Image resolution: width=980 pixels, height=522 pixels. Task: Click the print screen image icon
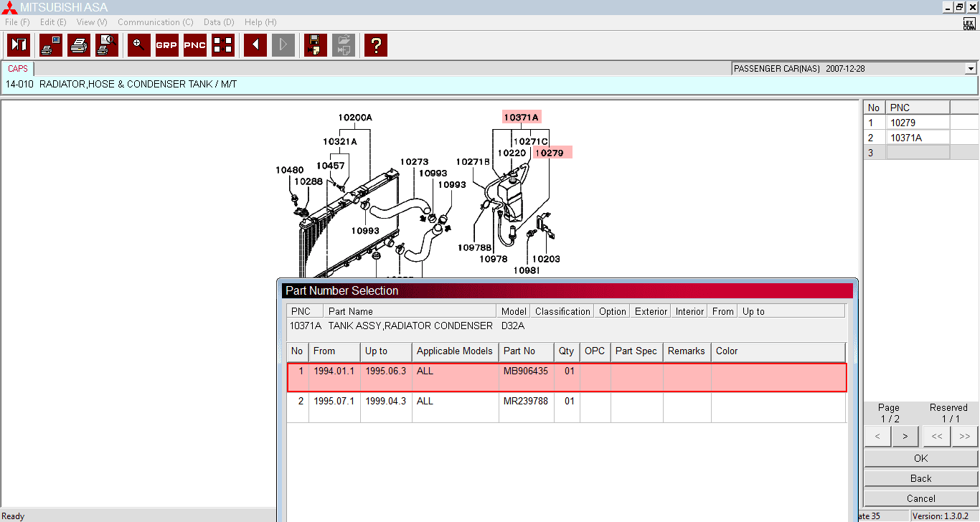point(51,45)
